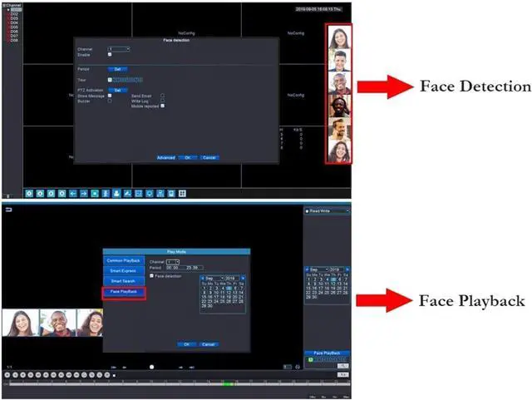Screen dimensions: 532x400
Task: Toggle the Send Email checkbox
Action: (162, 96)
